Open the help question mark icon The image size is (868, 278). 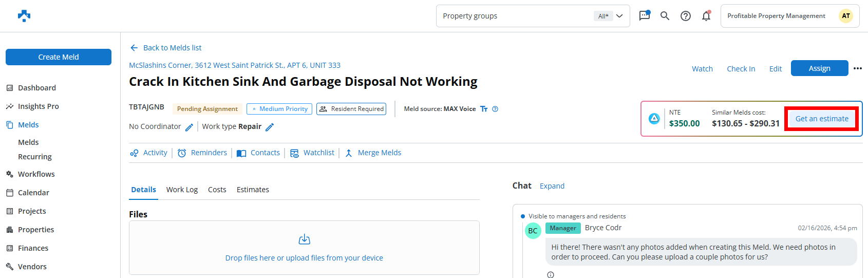pos(685,16)
